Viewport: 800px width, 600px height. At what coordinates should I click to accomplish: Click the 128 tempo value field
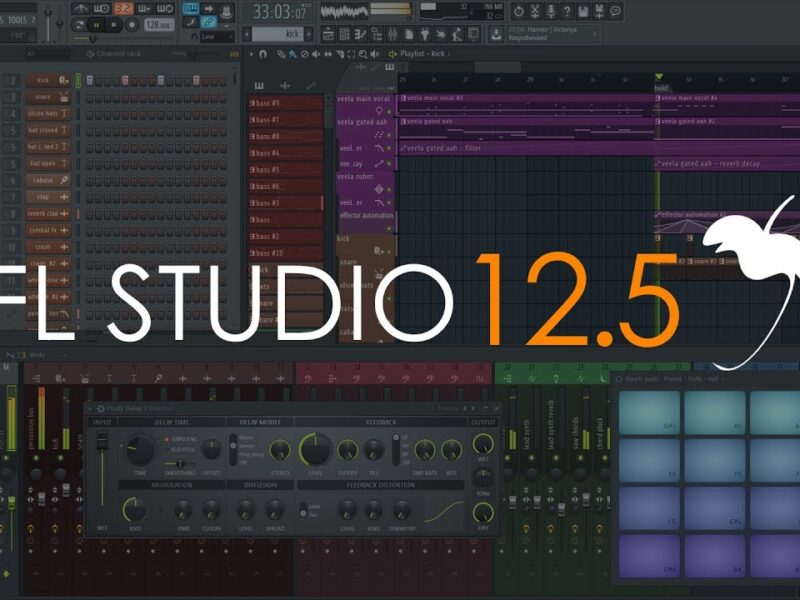click(158, 24)
